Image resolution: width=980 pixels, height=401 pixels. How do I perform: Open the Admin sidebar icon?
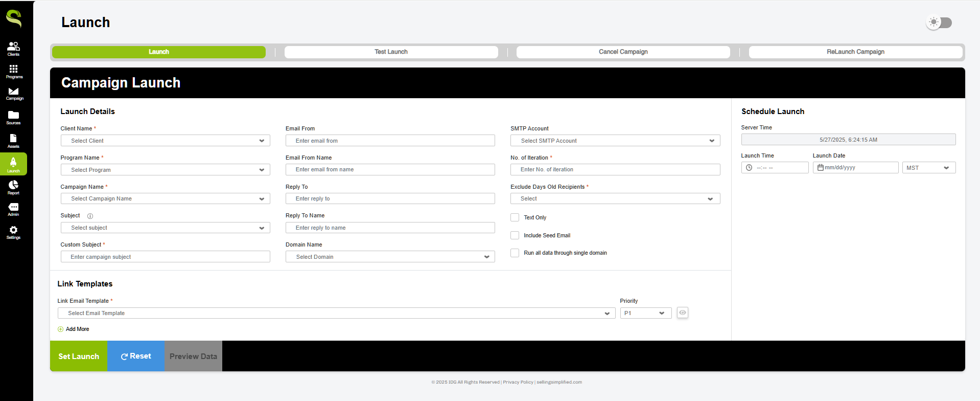pyautogui.click(x=13, y=209)
